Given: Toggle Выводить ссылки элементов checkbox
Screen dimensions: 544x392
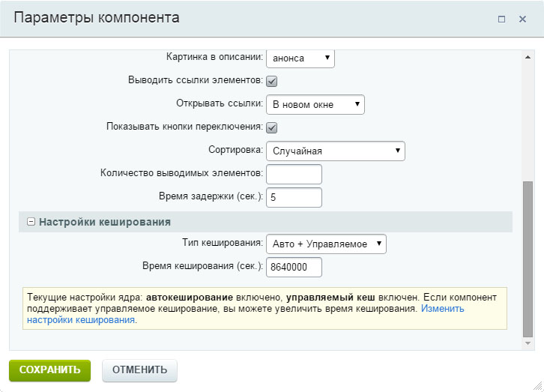Looking at the screenshot, I should 272,81.
